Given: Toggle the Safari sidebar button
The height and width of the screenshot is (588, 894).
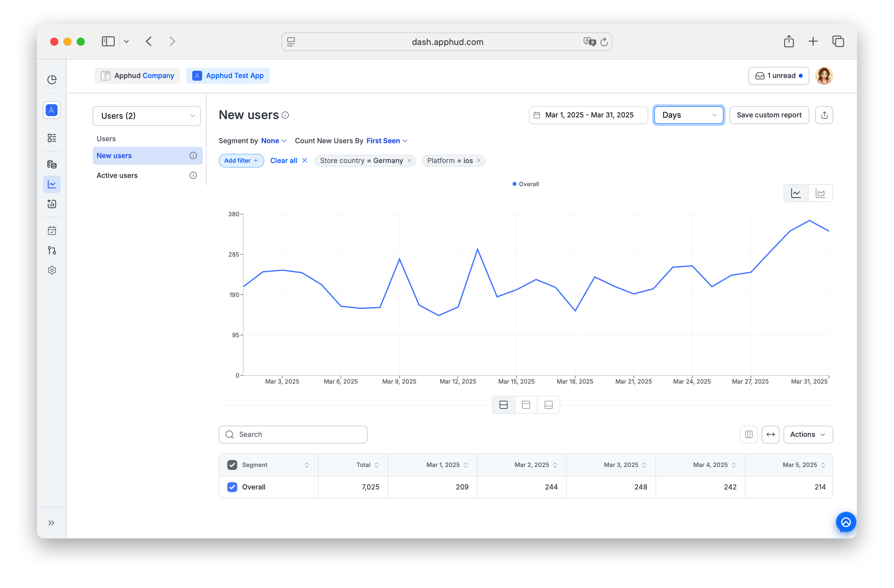Looking at the screenshot, I should (x=108, y=41).
